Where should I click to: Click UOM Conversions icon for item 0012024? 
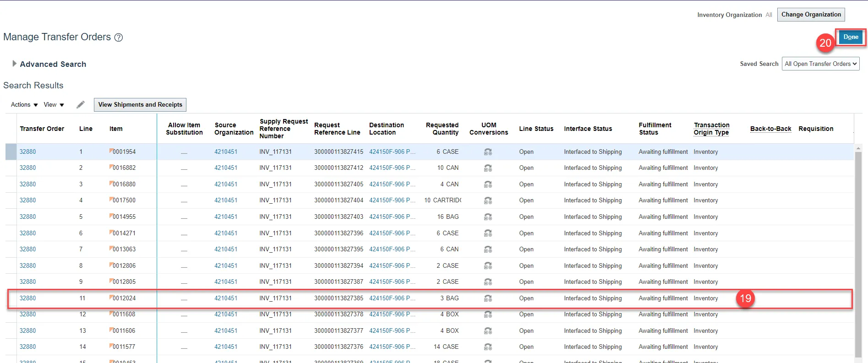pos(488,298)
